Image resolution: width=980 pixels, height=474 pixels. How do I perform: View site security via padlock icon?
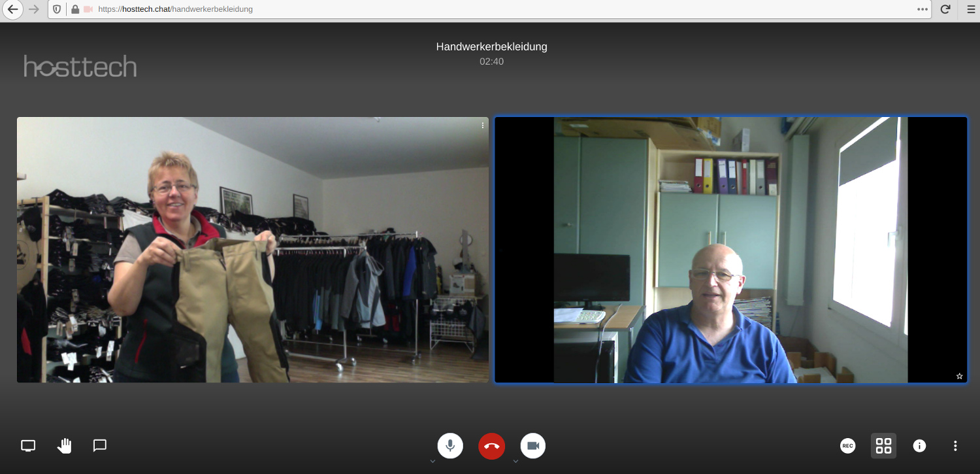pyautogui.click(x=75, y=9)
